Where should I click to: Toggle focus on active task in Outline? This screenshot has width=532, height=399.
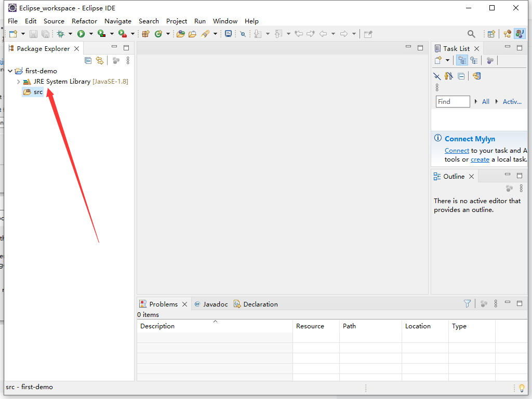pos(509,188)
